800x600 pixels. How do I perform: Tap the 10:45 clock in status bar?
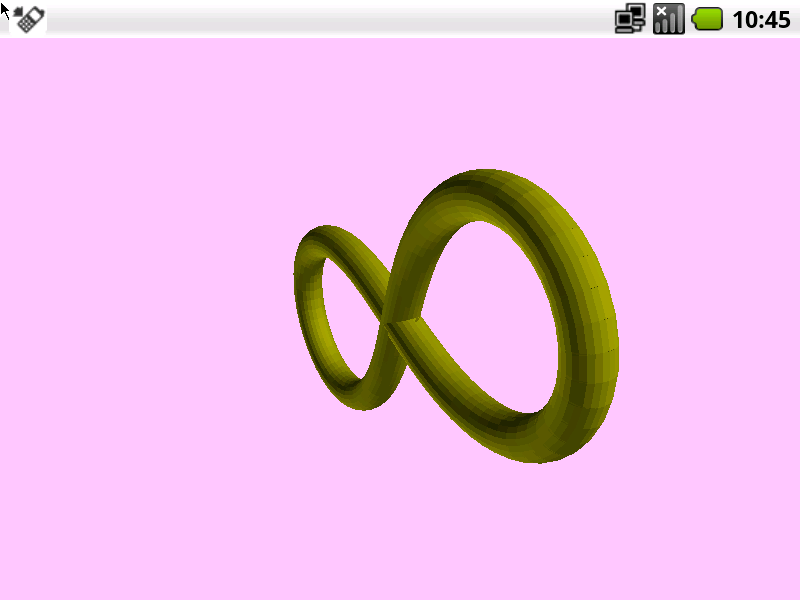[761, 20]
